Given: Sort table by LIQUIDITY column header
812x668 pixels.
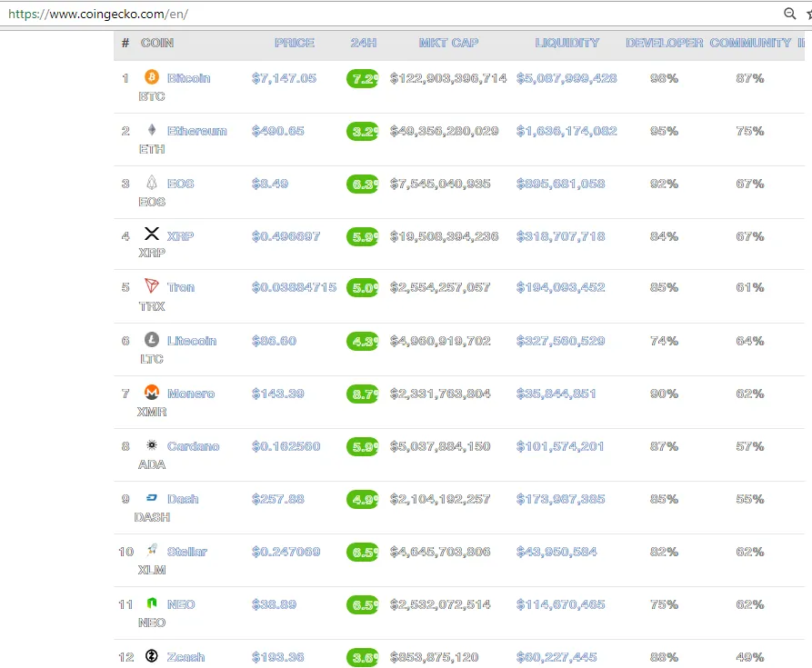Looking at the screenshot, I should click(567, 43).
